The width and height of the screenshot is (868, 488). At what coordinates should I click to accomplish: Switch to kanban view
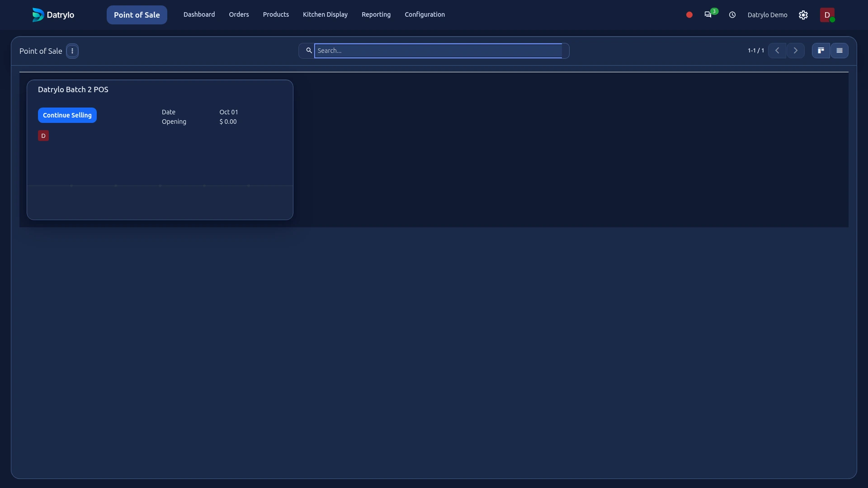pyautogui.click(x=821, y=51)
